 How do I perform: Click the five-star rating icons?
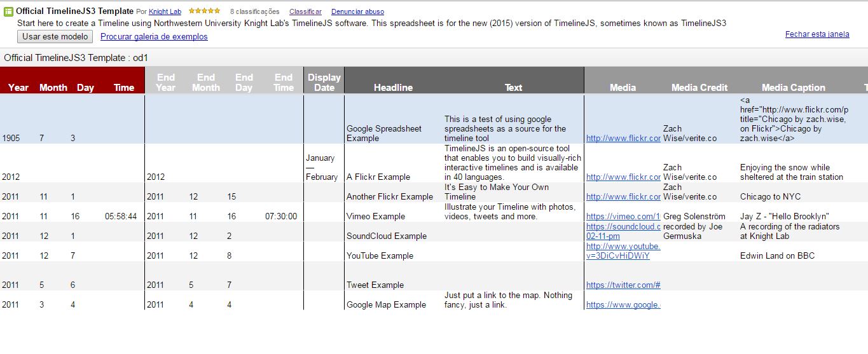click(204, 11)
